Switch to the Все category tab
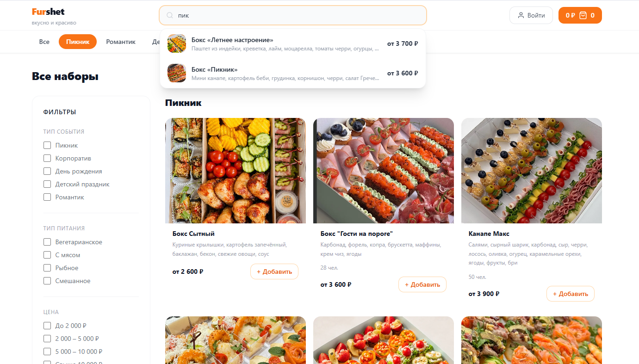The image size is (639, 364). [44, 42]
